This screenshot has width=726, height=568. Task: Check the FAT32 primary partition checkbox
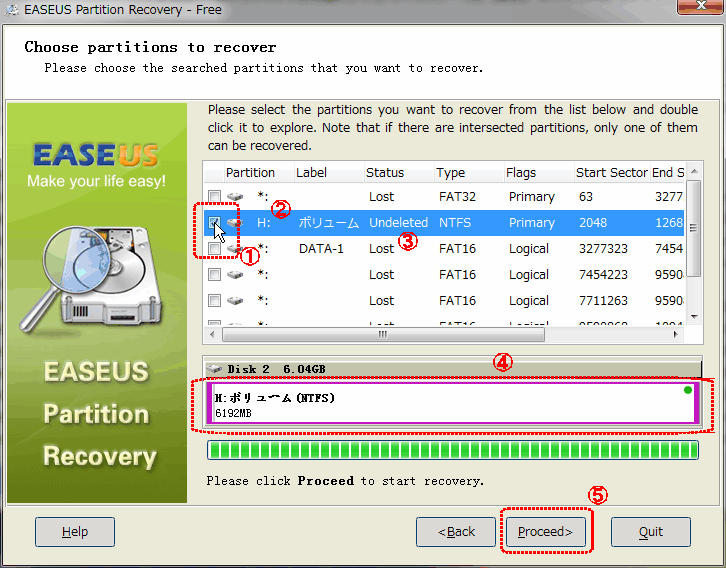[214, 197]
